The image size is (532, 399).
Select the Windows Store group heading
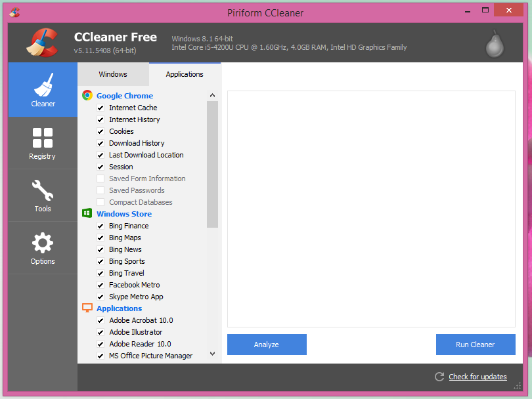[124, 214]
